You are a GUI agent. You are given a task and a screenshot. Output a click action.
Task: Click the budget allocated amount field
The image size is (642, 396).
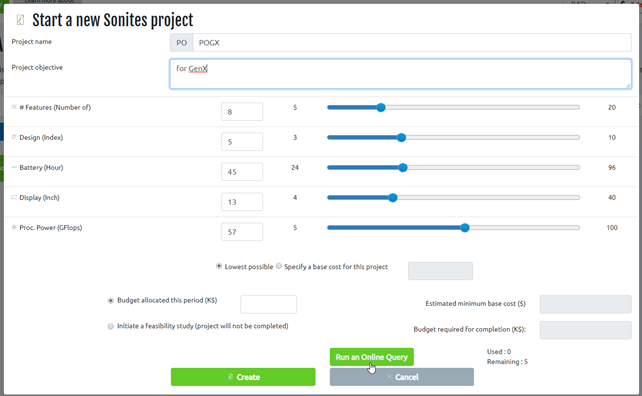(269, 304)
